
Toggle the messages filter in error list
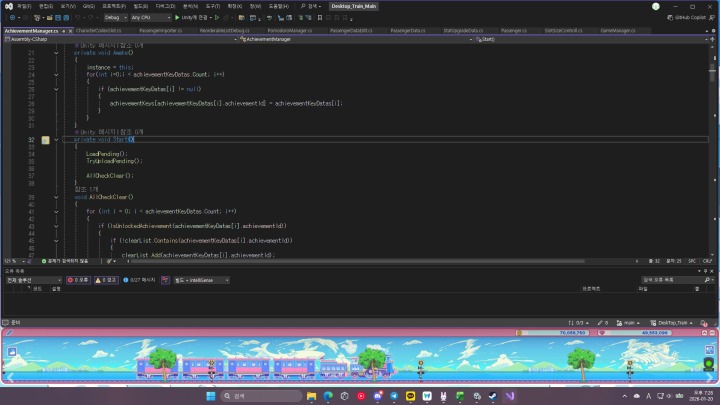139,280
